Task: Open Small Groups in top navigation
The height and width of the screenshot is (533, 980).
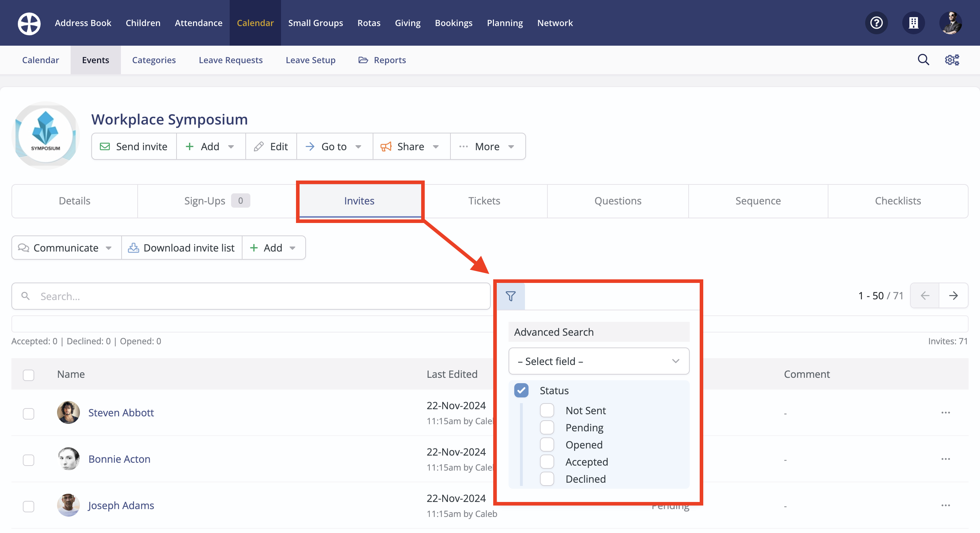Action: click(x=315, y=23)
